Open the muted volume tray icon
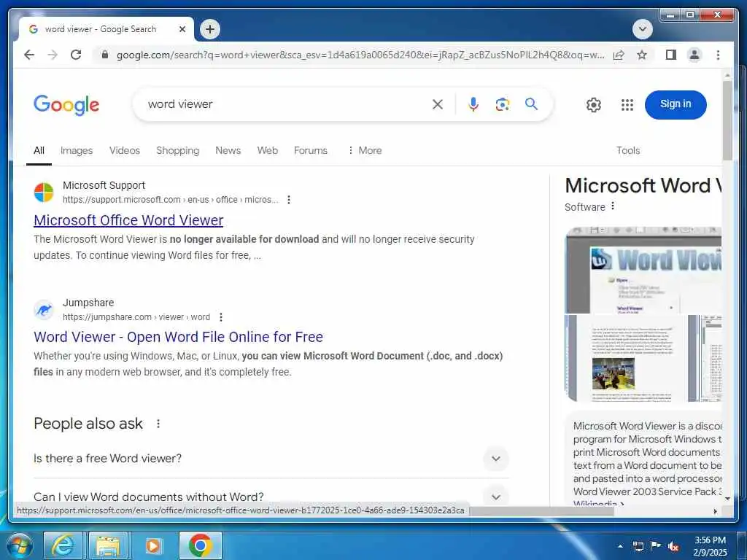This screenshot has height=560, width=747. tap(673, 546)
